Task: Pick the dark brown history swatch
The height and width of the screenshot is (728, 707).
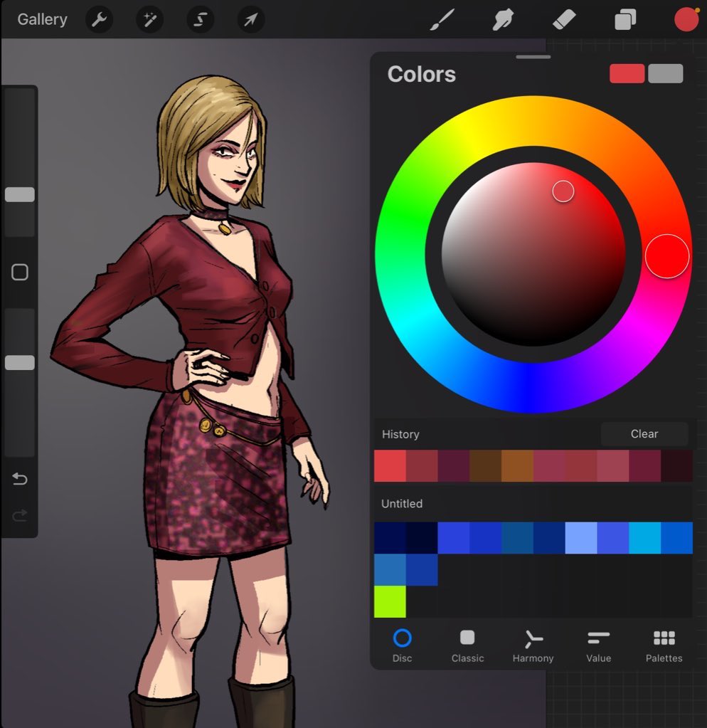Action: click(x=486, y=465)
